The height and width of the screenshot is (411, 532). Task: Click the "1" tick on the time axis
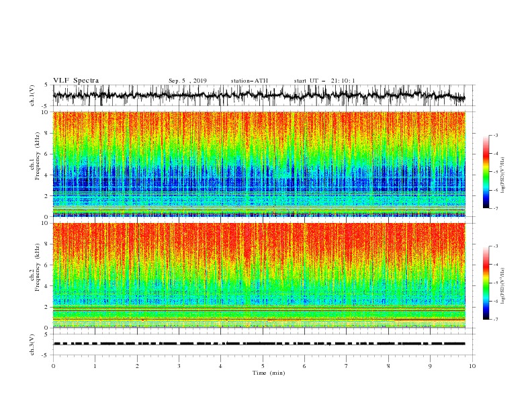95,366
